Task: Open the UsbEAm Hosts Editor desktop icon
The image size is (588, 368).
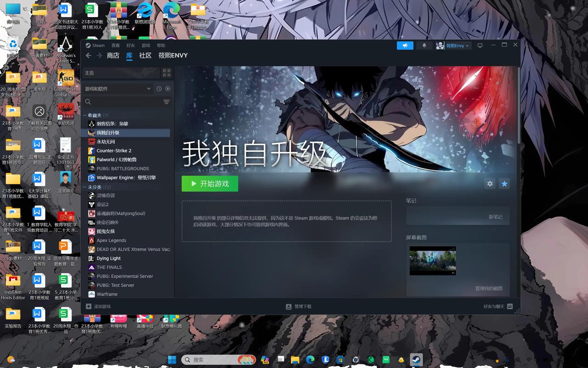Action: (13, 287)
